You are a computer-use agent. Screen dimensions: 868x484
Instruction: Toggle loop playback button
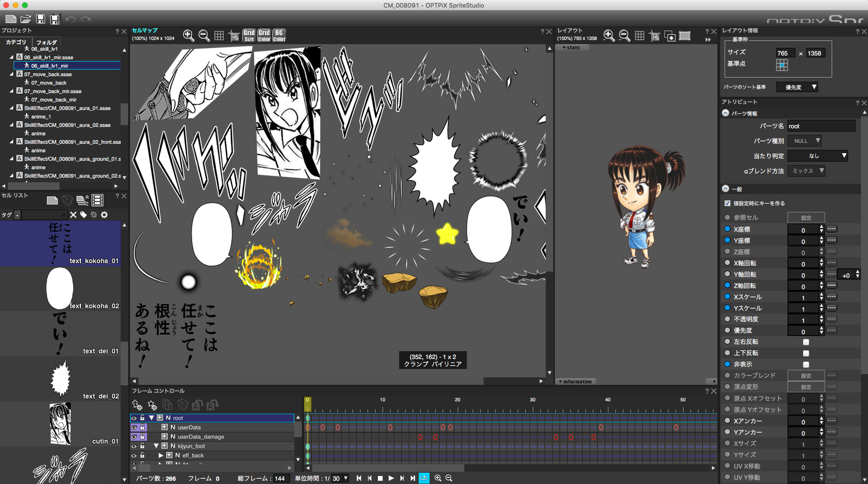(x=424, y=478)
